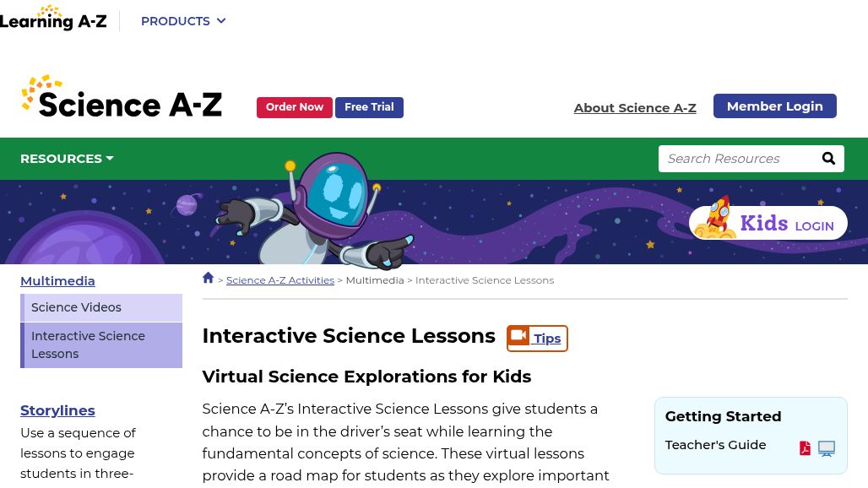This screenshot has height=488, width=868.
Task: Click the search magnifying glass icon
Action: 828,159
